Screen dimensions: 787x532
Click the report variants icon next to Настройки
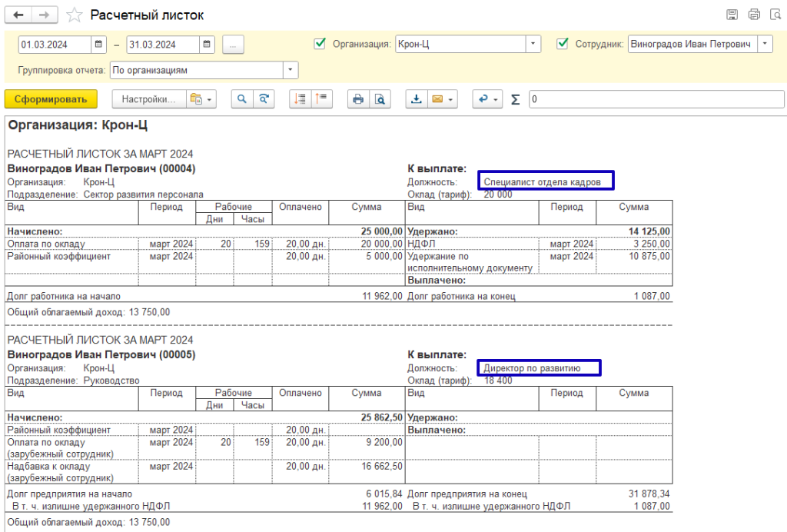click(x=196, y=99)
